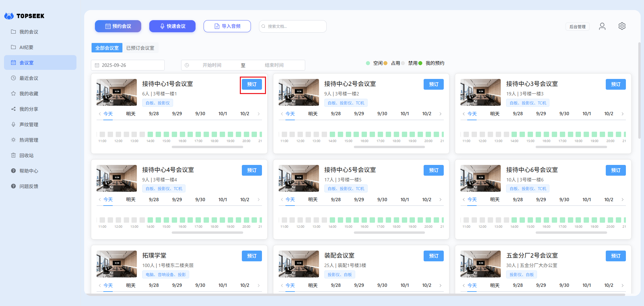
Task: Book 接待中心5号会议室 with 预订 button
Action: (x=433, y=170)
